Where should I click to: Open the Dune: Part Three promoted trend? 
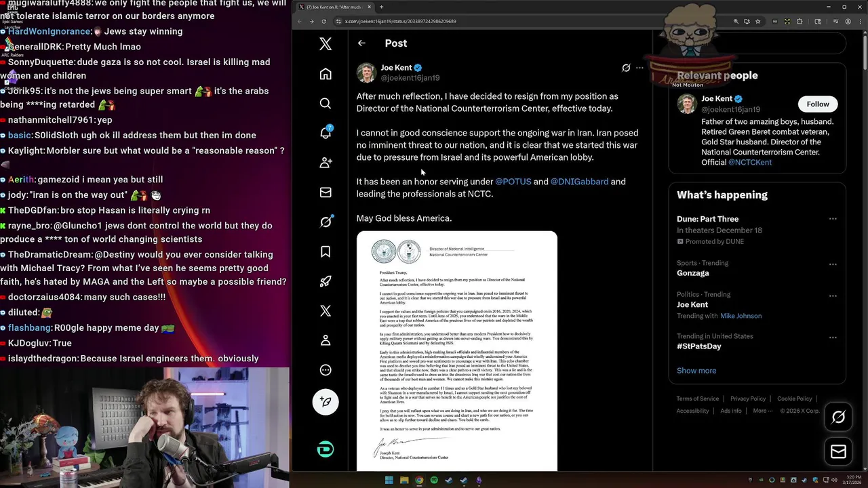click(707, 219)
